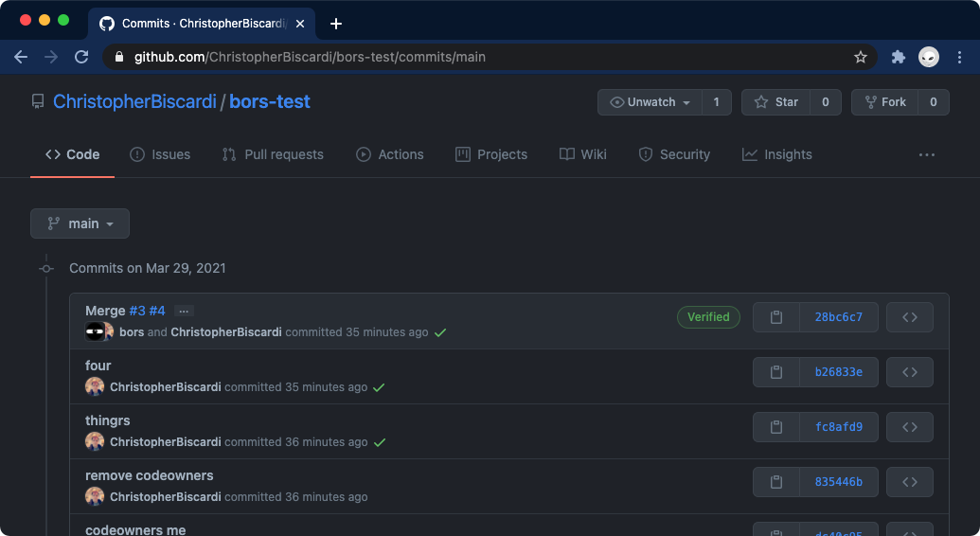Star the bors-test repository
This screenshot has height=536, width=980.
[x=776, y=102]
